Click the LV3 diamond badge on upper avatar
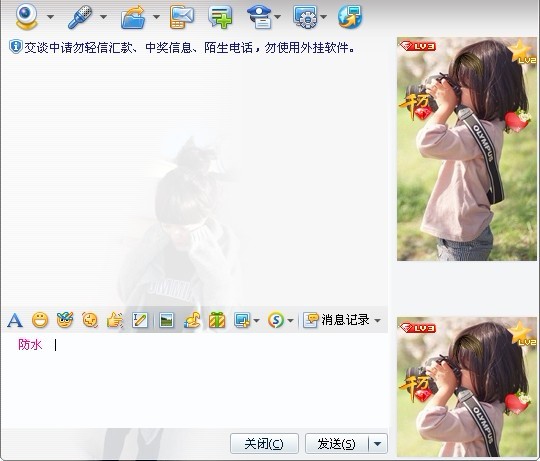Image resolution: width=540 pixels, height=461 pixels. [x=418, y=46]
